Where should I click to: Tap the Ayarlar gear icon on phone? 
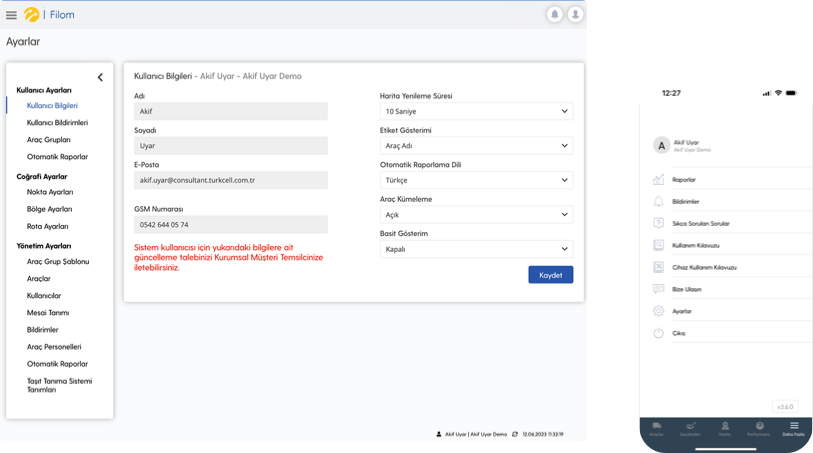click(x=658, y=311)
